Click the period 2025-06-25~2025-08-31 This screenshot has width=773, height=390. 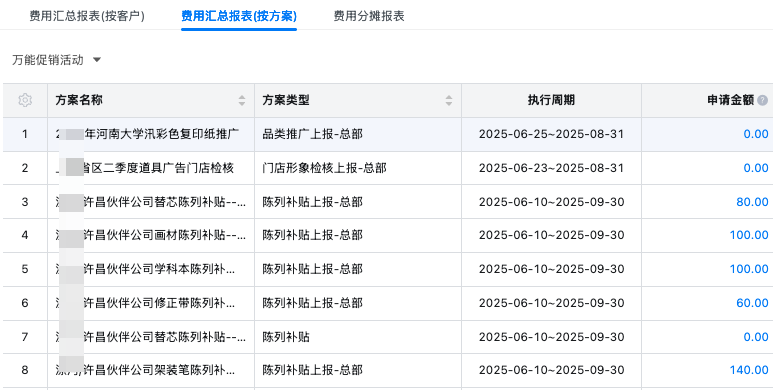pos(551,134)
